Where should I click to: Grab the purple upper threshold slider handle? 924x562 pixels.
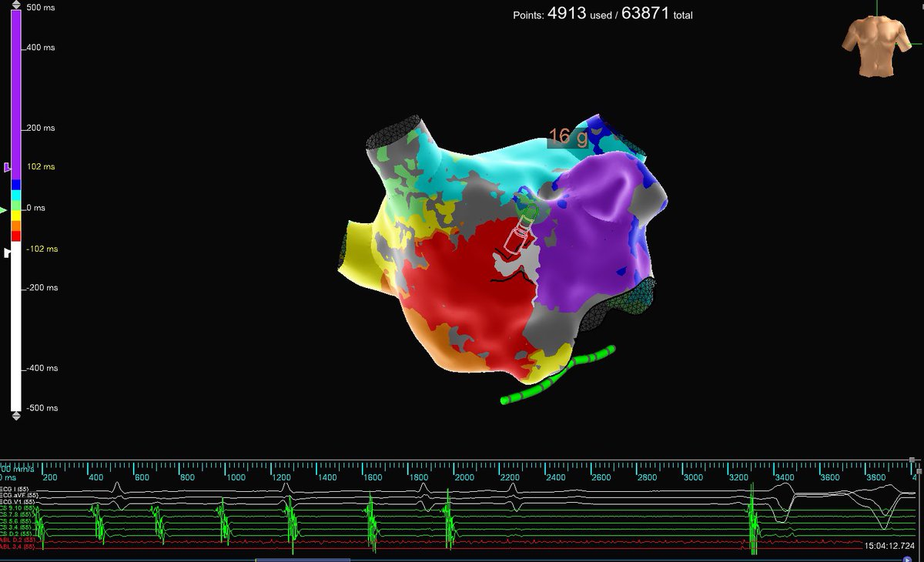click(8, 167)
